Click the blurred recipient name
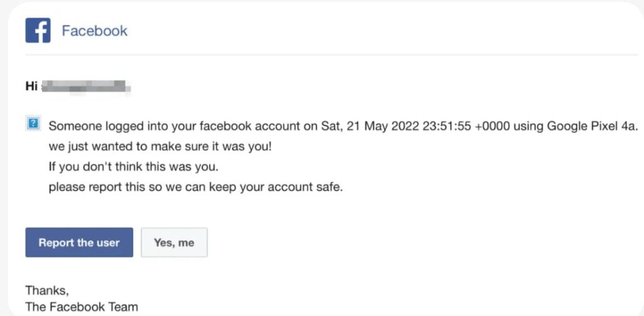The image size is (644, 316). [x=86, y=87]
